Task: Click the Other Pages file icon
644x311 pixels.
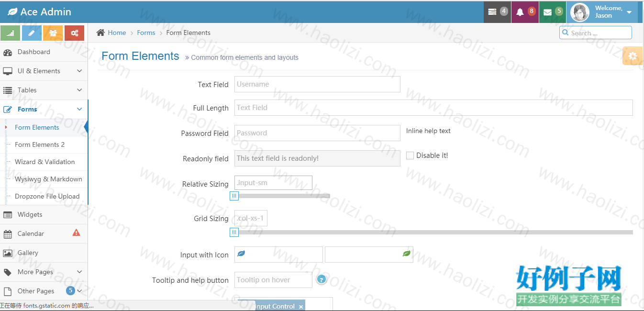Action: [x=8, y=291]
